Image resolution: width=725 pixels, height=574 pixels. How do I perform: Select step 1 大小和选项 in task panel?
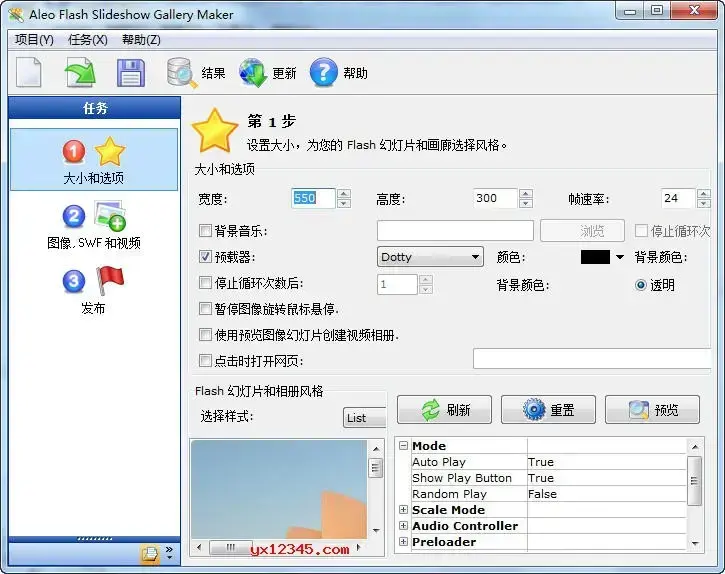94,160
